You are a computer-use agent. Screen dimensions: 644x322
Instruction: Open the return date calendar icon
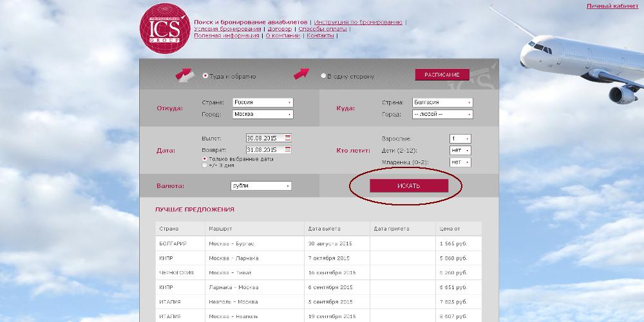pyautogui.click(x=288, y=149)
